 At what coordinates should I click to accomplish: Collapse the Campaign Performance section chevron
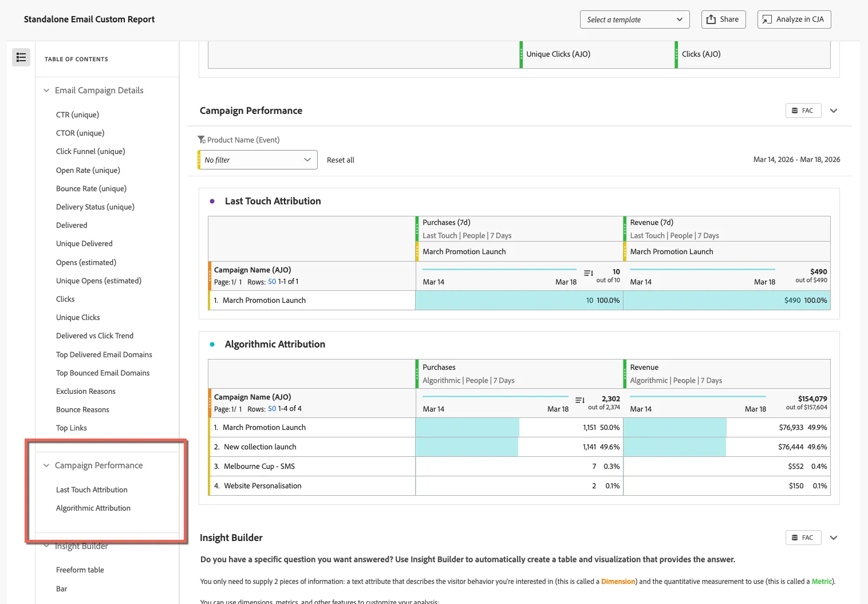tap(834, 110)
